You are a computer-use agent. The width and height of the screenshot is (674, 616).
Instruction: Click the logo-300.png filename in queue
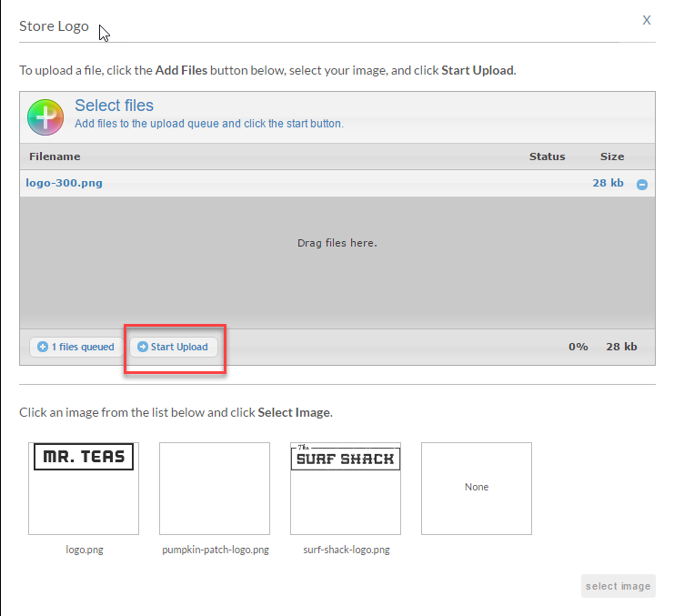(x=64, y=183)
